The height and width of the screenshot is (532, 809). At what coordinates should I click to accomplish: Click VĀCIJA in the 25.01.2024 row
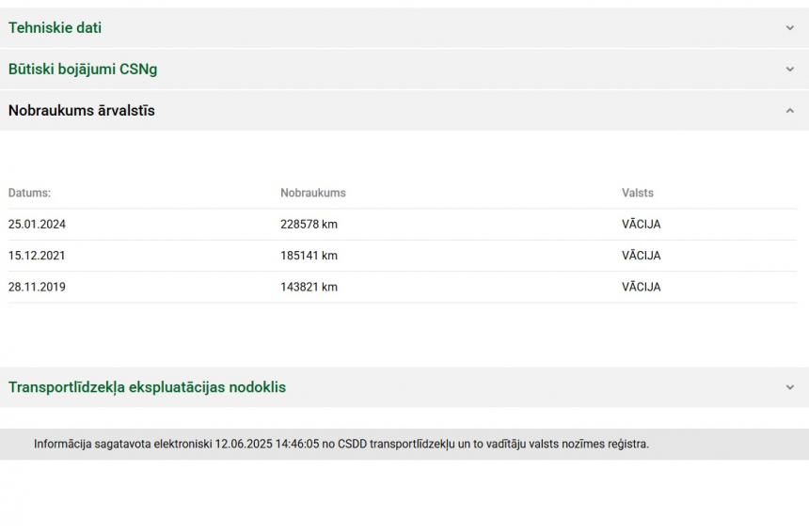(642, 225)
